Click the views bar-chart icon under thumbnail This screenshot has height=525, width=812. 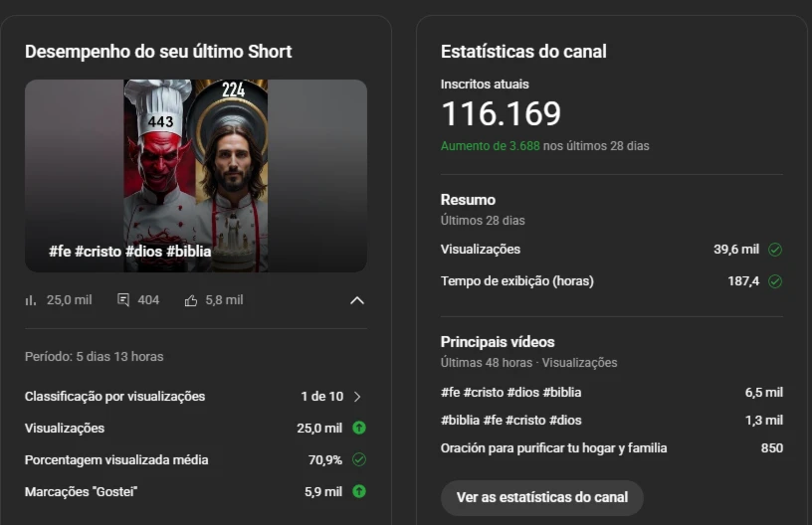click(x=31, y=300)
